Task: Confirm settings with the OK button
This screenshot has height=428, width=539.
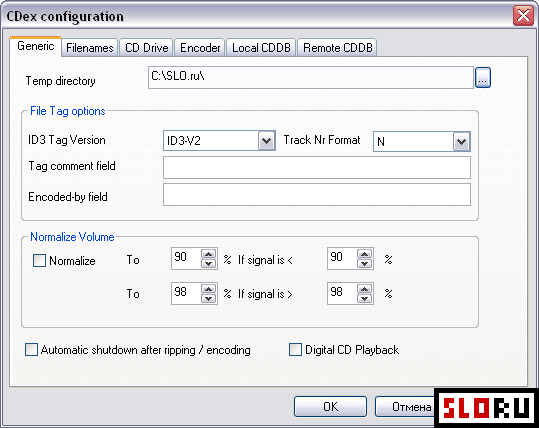Action: (x=330, y=407)
